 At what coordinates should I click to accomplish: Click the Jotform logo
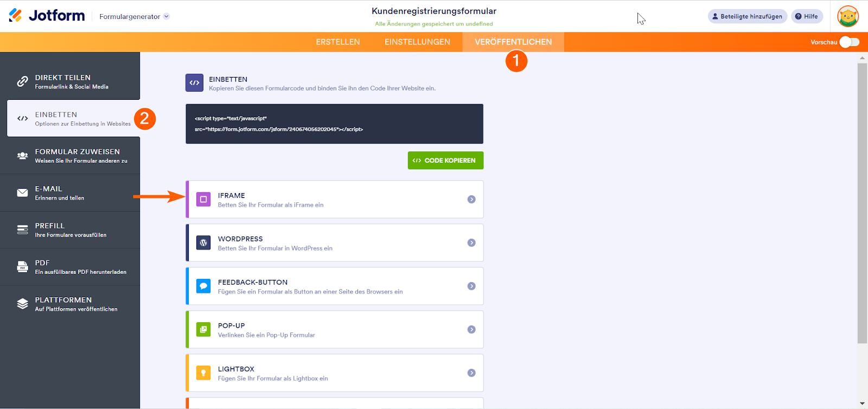[47, 16]
